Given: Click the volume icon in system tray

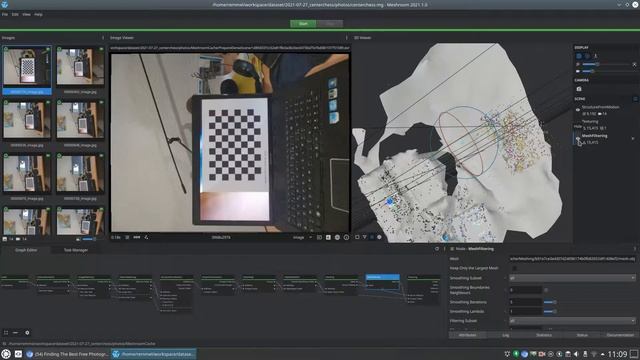Looking at the screenshot, I should (x=576, y=354).
